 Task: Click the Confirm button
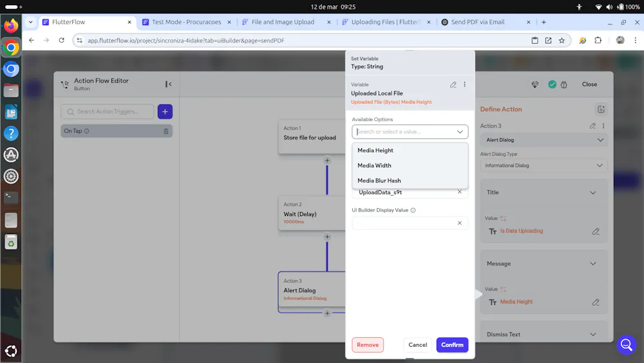pyautogui.click(x=452, y=345)
